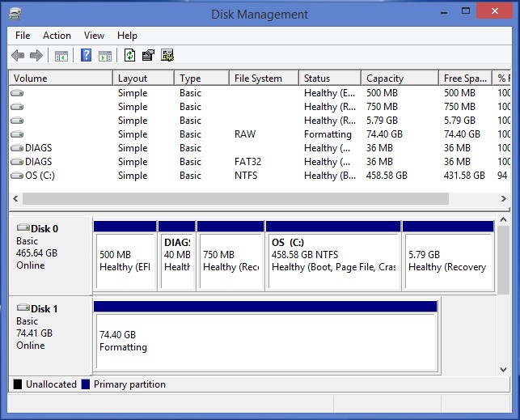Open the File menu
The width and height of the screenshot is (520, 420).
point(23,36)
